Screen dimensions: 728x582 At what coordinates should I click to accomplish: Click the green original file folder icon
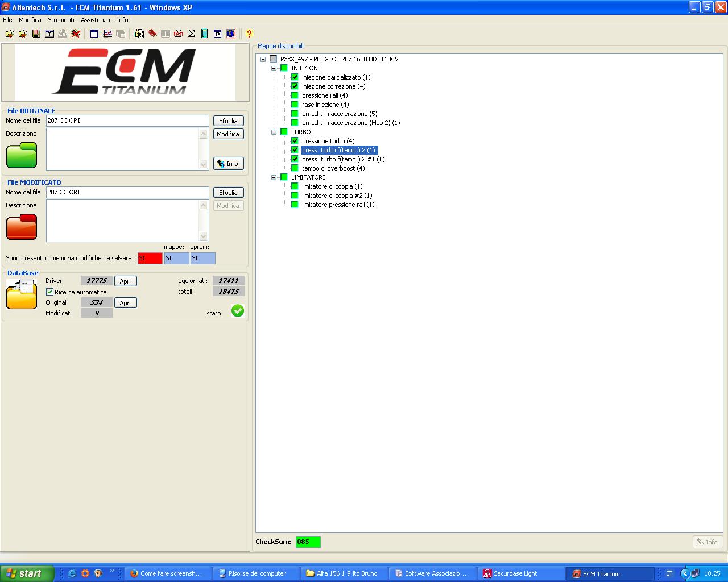22,155
